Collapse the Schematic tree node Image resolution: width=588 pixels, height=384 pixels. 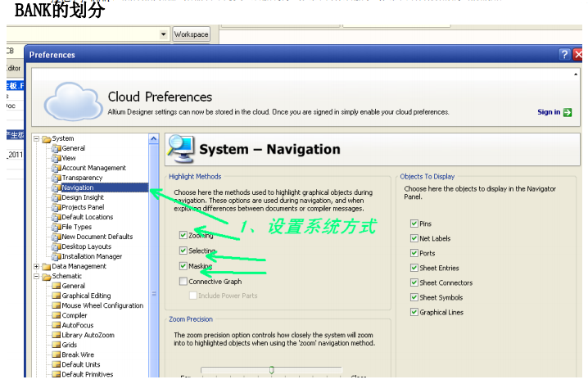[36, 277]
